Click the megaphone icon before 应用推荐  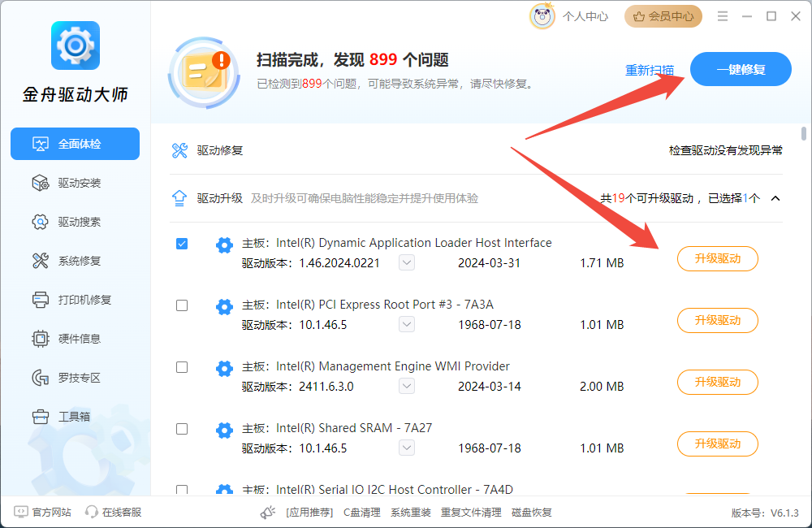(x=268, y=513)
